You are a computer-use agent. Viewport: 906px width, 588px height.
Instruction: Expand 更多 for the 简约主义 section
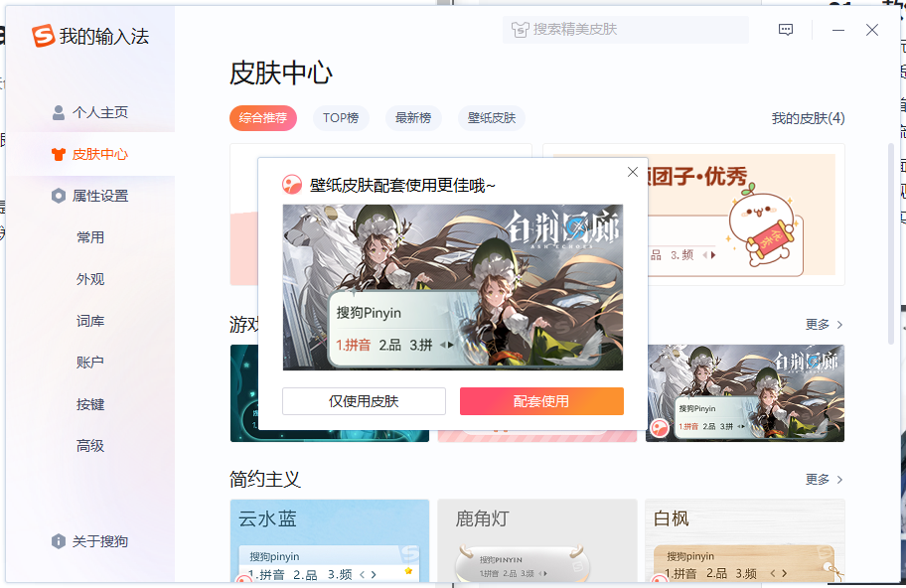(824, 480)
